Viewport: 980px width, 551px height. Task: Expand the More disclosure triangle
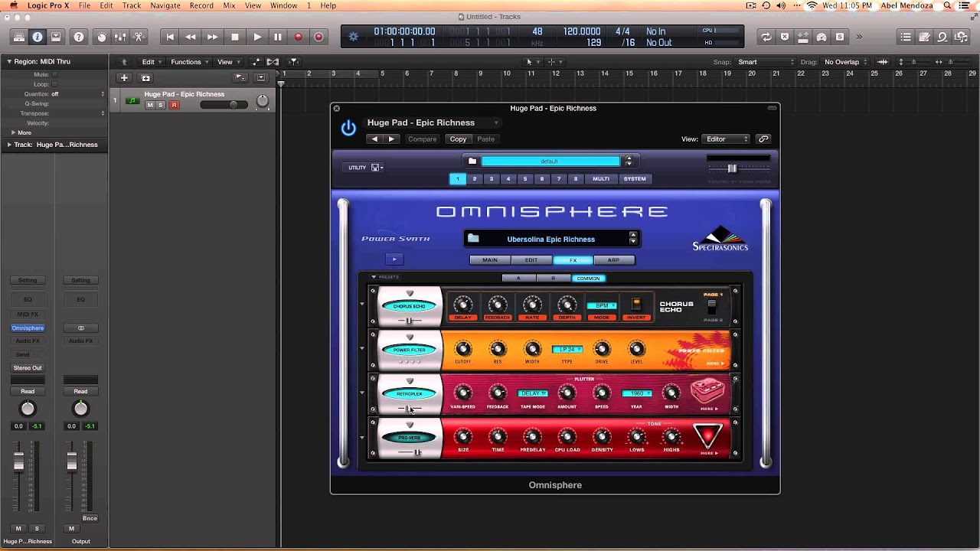coord(13,132)
